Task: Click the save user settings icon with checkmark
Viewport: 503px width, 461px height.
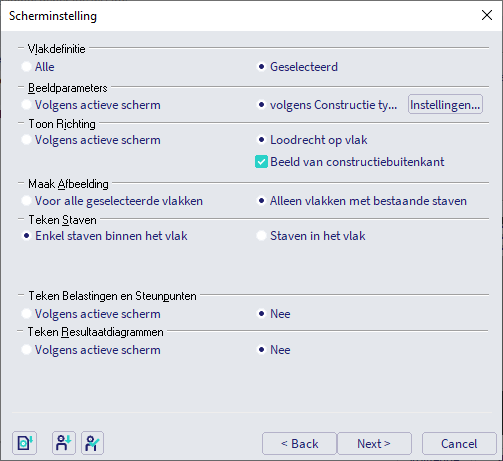Action: pyautogui.click(x=92, y=443)
